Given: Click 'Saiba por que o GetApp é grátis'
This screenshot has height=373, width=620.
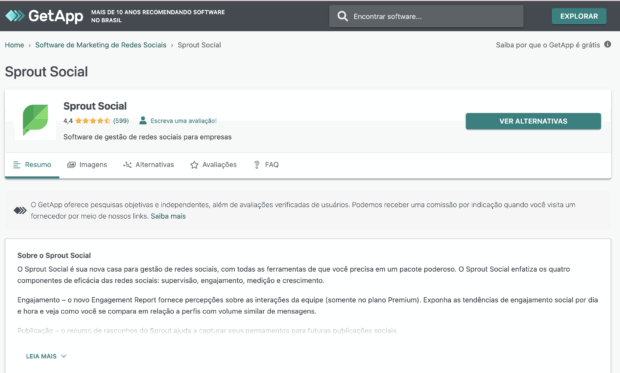Looking at the screenshot, I should tap(548, 45).
